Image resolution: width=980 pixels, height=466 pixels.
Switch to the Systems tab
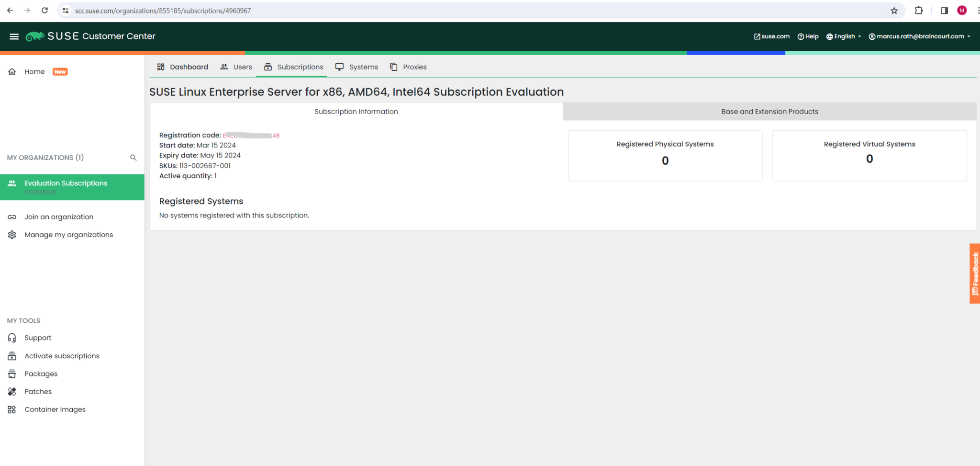tap(356, 67)
